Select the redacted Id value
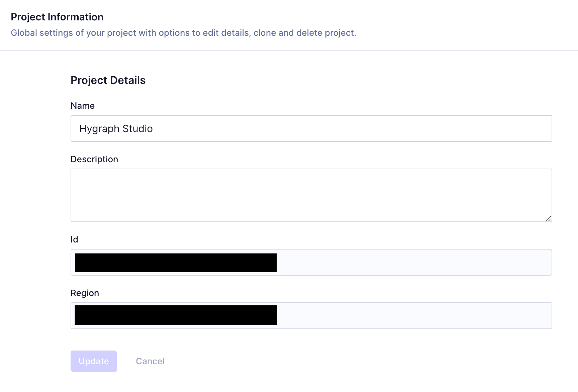578x392 pixels. pyautogui.click(x=175, y=262)
